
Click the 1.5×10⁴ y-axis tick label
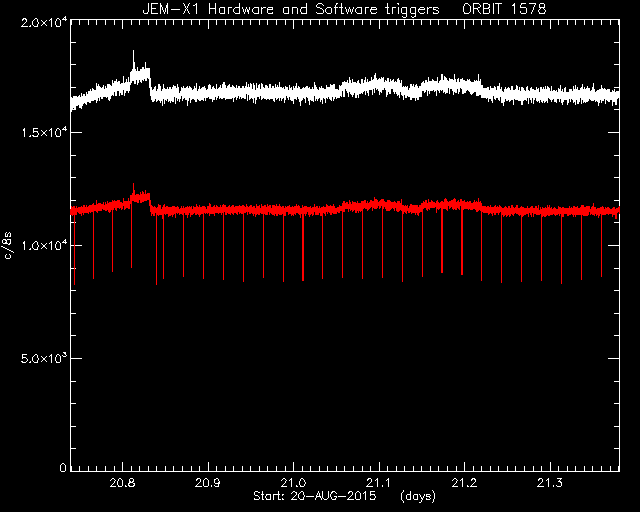pyautogui.click(x=44, y=133)
